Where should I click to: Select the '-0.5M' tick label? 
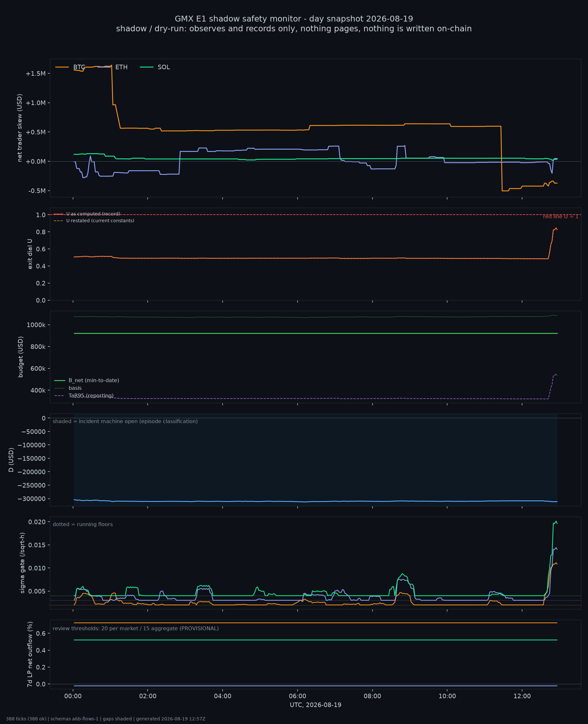click(x=37, y=191)
